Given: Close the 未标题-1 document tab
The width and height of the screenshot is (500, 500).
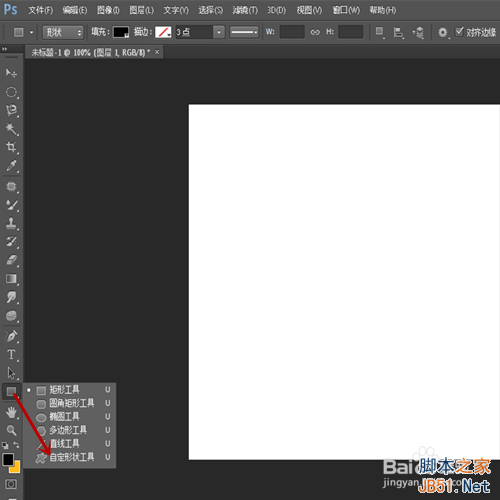Looking at the screenshot, I should tap(157, 52).
